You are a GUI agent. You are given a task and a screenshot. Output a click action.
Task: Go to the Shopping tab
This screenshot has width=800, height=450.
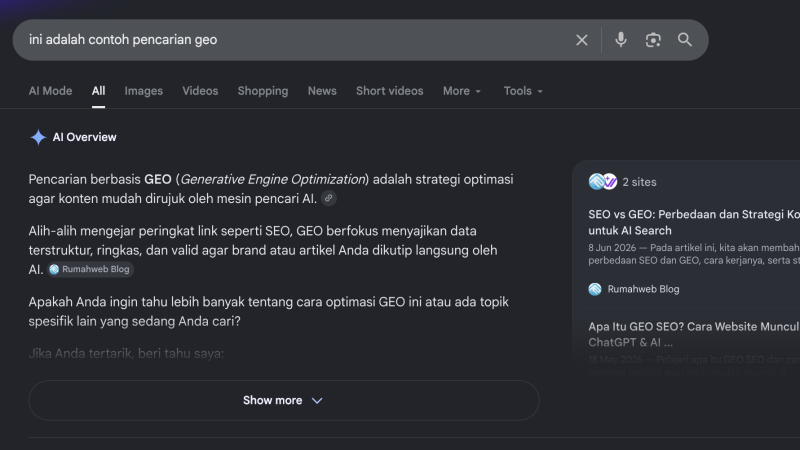pos(263,91)
